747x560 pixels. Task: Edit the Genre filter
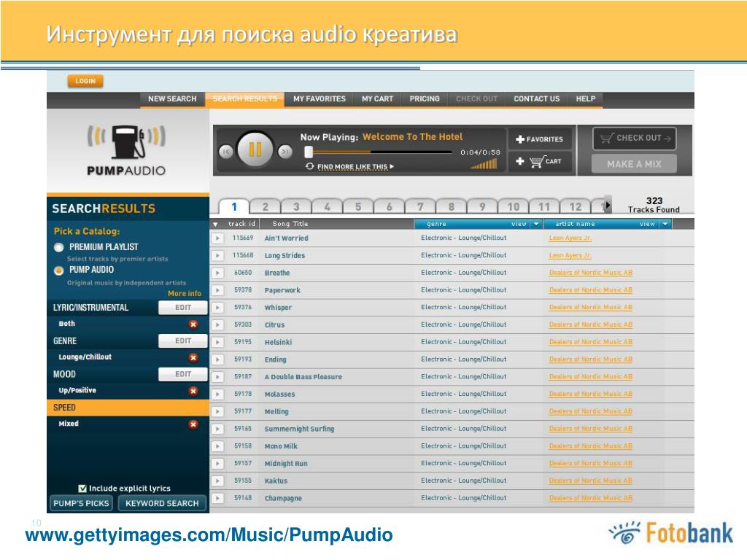point(183,341)
